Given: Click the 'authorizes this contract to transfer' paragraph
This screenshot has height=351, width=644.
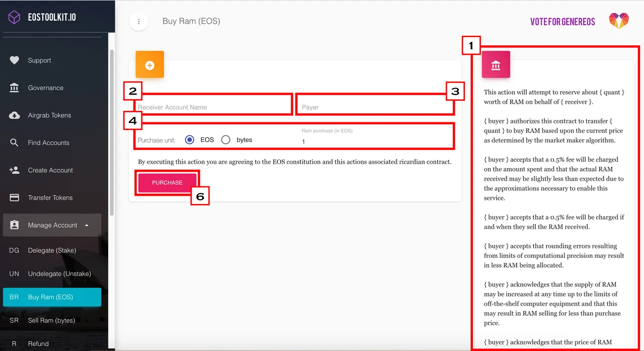Looking at the screenshot, I should click(553, 131).
